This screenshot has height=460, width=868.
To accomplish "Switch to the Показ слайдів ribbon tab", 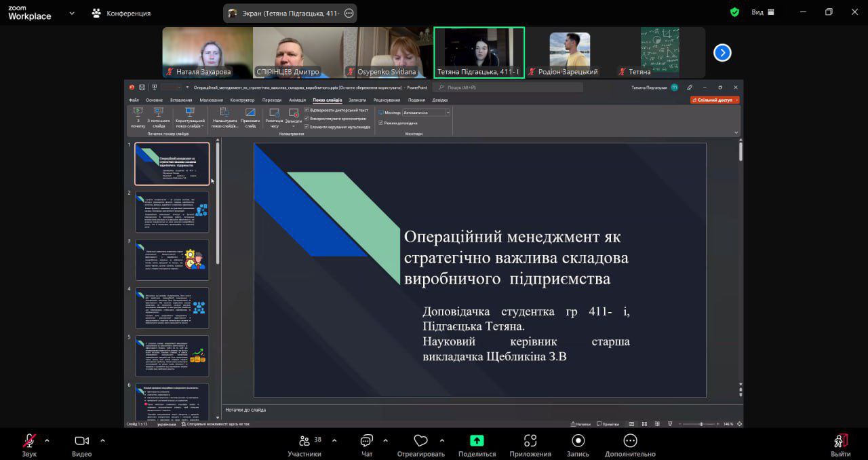I will tap(328, 100).
